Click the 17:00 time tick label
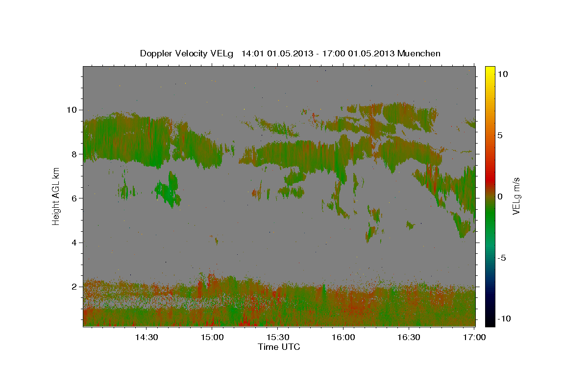This screenshot has width=588, height=392. 474,337
